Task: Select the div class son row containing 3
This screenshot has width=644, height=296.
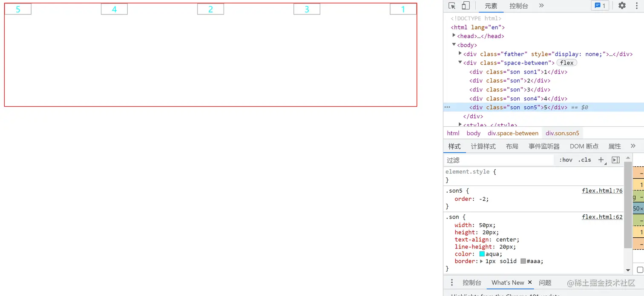Action: coord(543,90)
